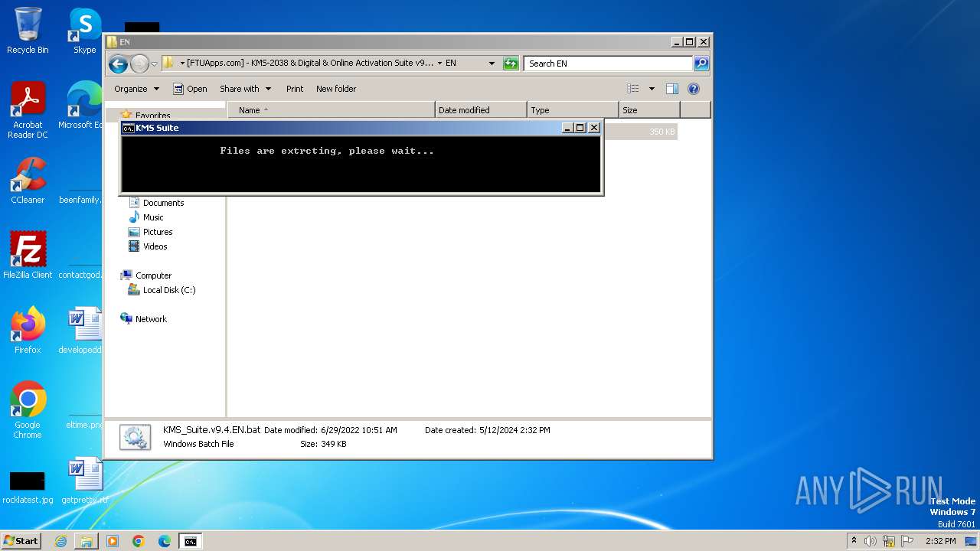980x551 pixels.
Task: Launch FileZilla Client shortcut
Action: pyautogui.click(x=28, y=255)
